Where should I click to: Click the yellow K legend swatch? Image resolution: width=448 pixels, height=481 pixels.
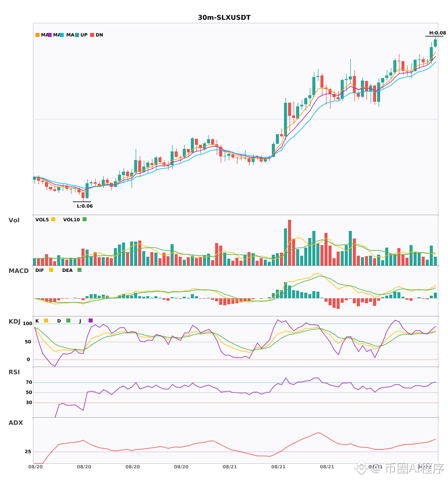46,320
